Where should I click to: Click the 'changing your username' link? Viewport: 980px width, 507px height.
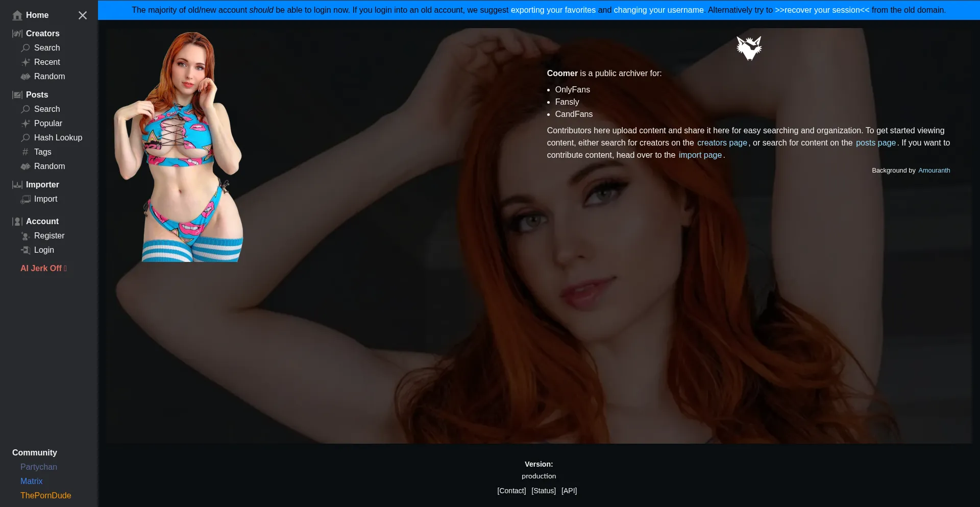pos(658,10)
